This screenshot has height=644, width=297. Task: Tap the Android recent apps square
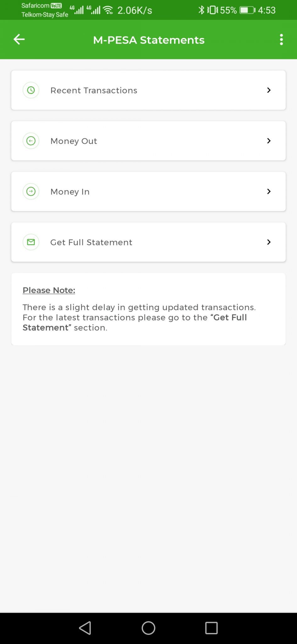point(211,628)
